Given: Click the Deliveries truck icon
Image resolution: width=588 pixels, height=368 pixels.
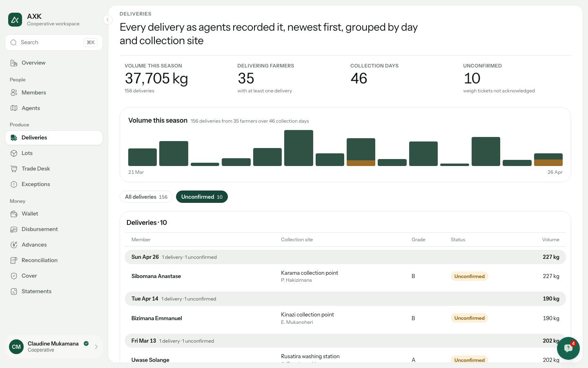Looking at the screenshot, I should 14,138.
